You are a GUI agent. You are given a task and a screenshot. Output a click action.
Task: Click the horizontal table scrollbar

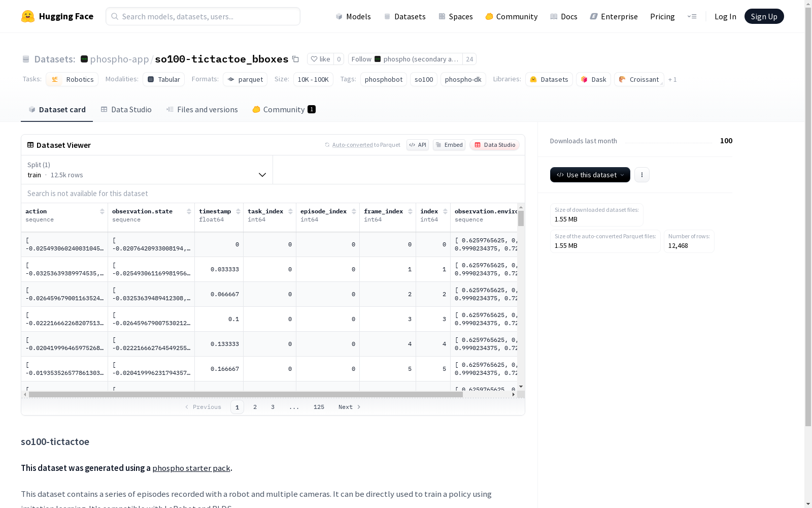pos(246,394)
